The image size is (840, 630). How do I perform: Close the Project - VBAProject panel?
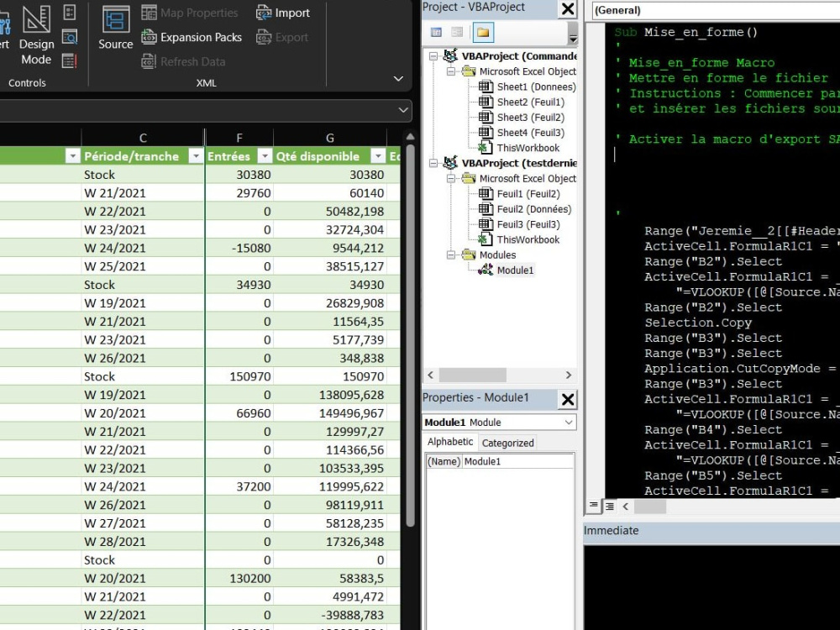click(567, 9)
